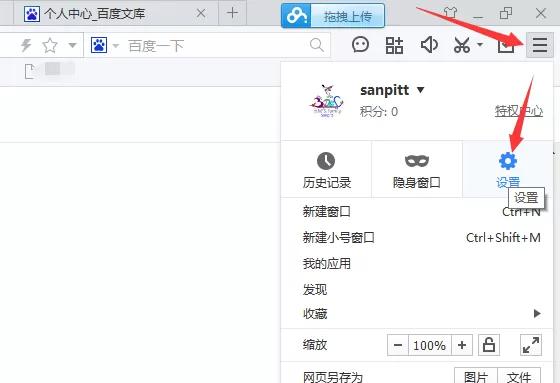Screen dimensions: 560x383
Task: Click the 缩放 label
Action: (315, 345)
